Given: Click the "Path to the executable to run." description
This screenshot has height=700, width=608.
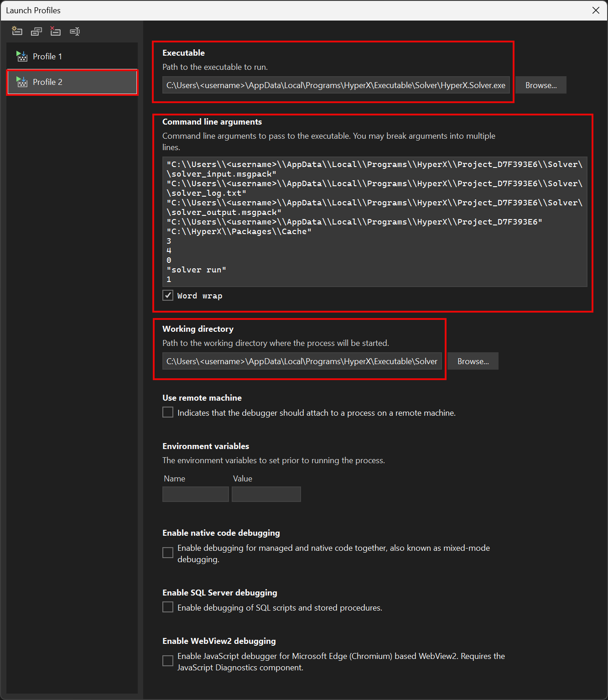Looking at the screenshot, I should point(215,67).
